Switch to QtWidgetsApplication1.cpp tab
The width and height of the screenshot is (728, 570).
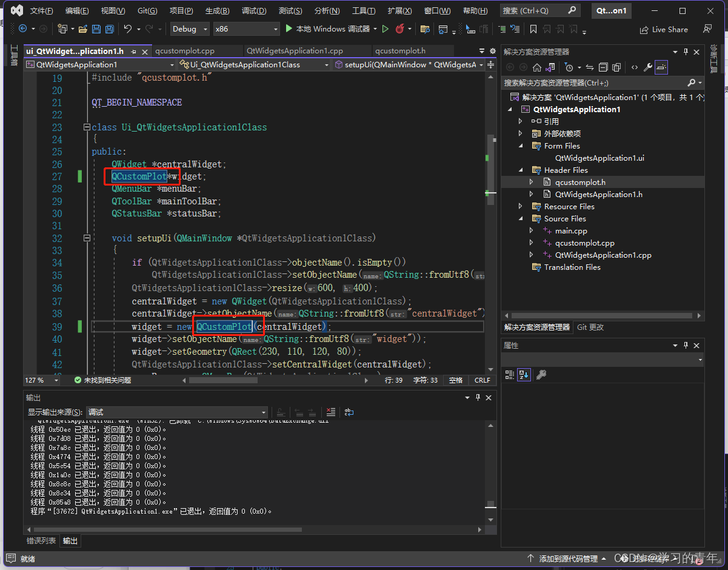pos(295,52)
